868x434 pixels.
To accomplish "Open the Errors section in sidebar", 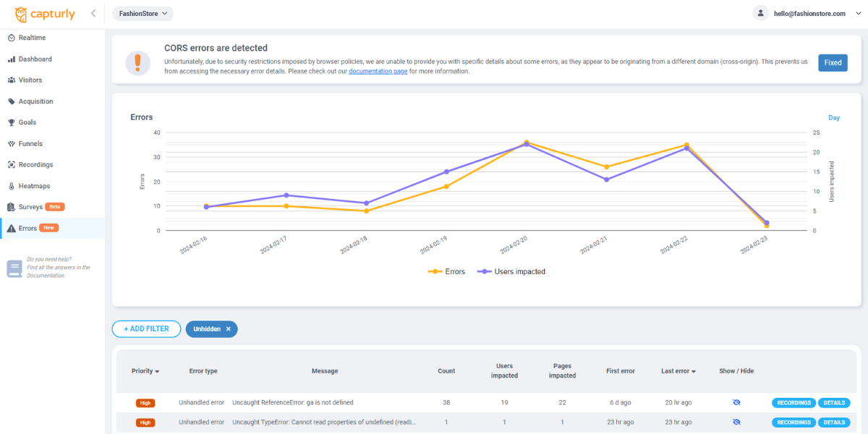I will pos(27,229).
